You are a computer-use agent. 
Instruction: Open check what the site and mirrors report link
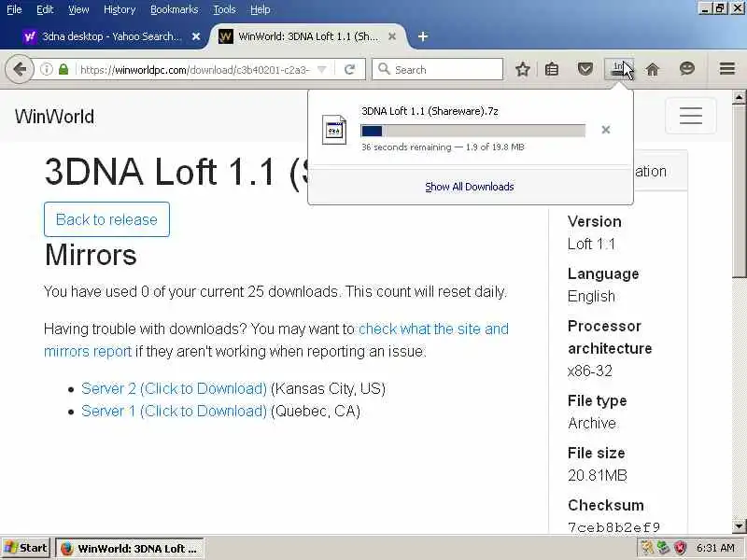point(276,340)
